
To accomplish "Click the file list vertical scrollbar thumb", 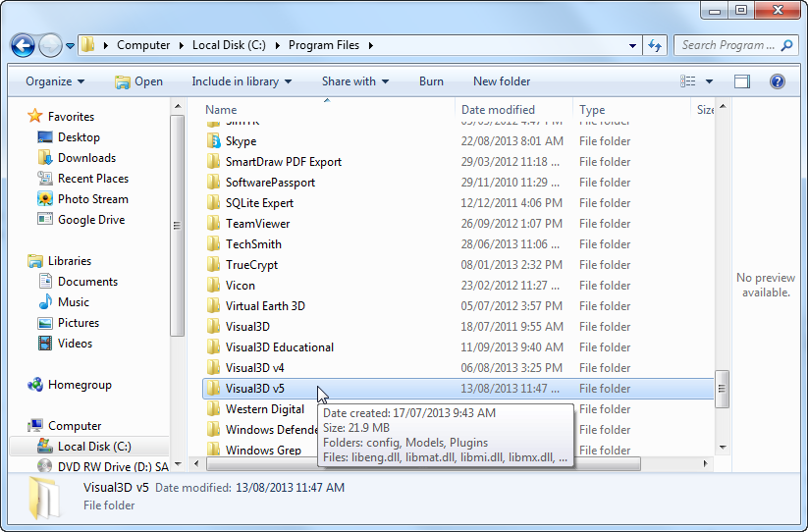I will [722, 389].
